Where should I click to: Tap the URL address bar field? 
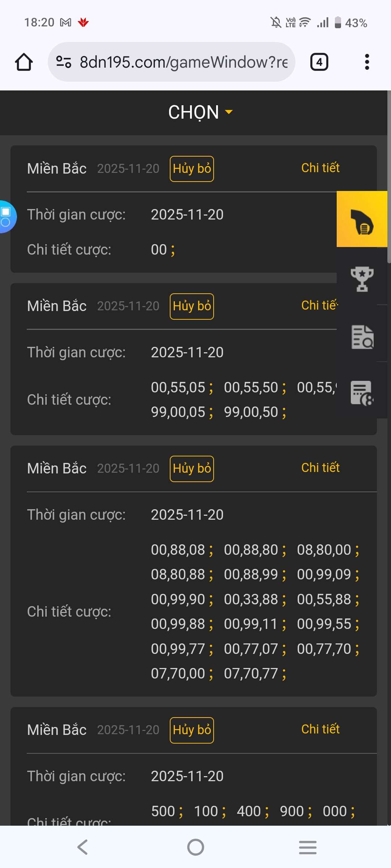pyautogui.click(x=172, y=62)
